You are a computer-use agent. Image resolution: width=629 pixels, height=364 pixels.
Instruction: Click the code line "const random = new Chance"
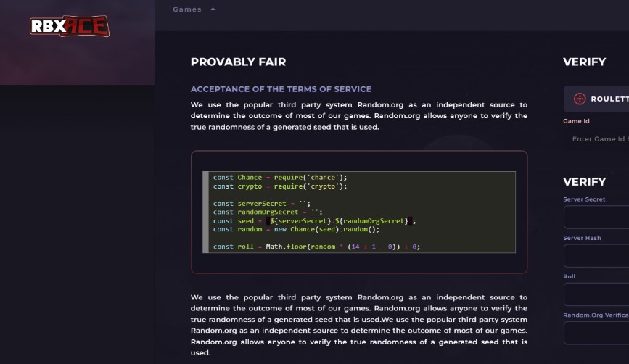click(296, 229)
